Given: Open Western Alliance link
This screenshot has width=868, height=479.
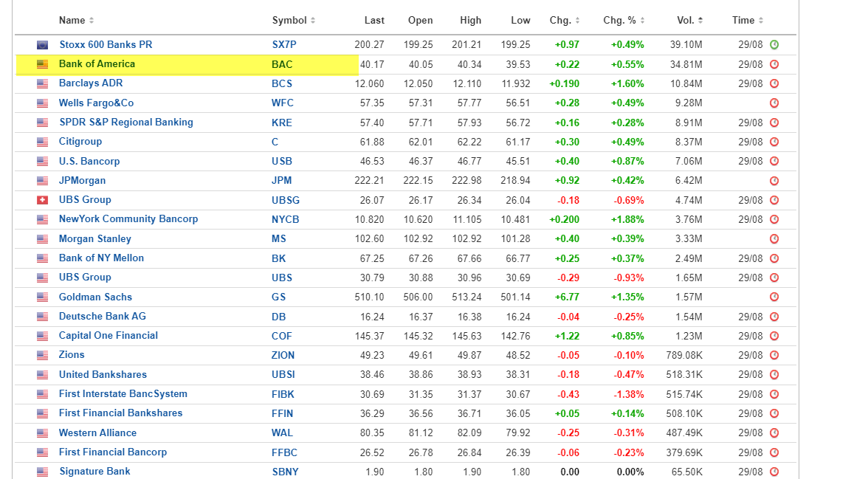Looking at the screenshot, I should tap(97, 433).
